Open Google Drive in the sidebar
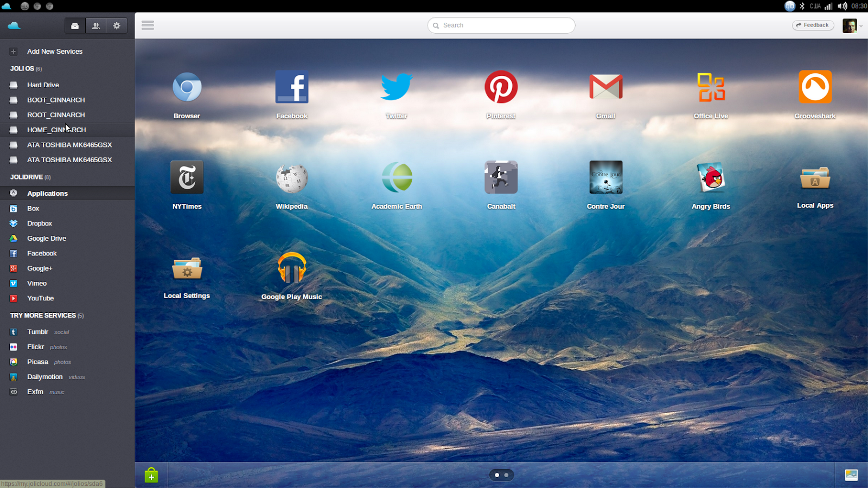This screenshot has height=488, width=868. coord(67,239)
